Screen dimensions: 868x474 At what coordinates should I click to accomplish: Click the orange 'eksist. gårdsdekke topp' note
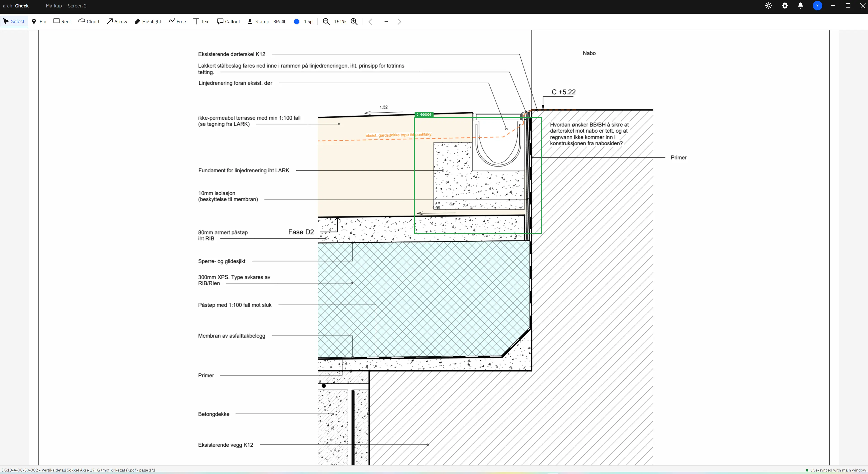click(399, 135)
